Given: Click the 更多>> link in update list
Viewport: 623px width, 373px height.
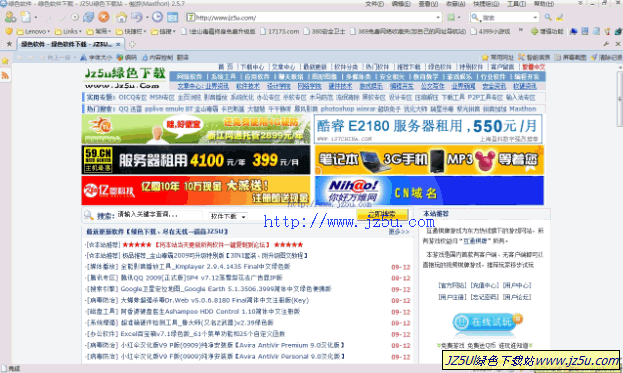Looking at the screenshot, I should (399, 232).
